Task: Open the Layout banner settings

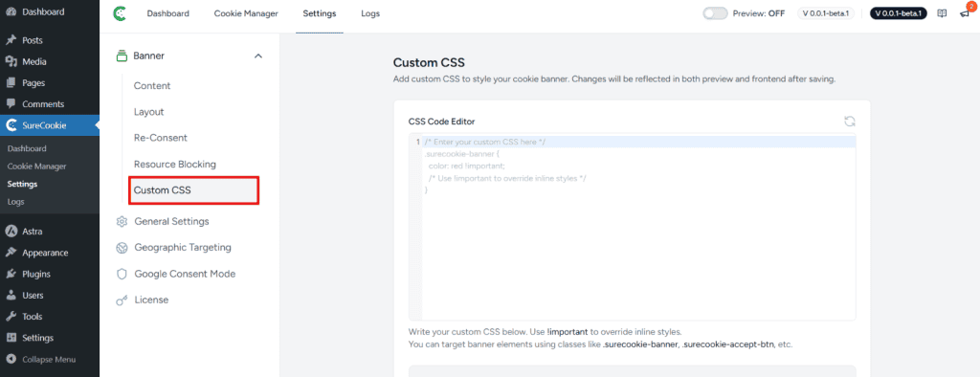Action: click(148, 112)
